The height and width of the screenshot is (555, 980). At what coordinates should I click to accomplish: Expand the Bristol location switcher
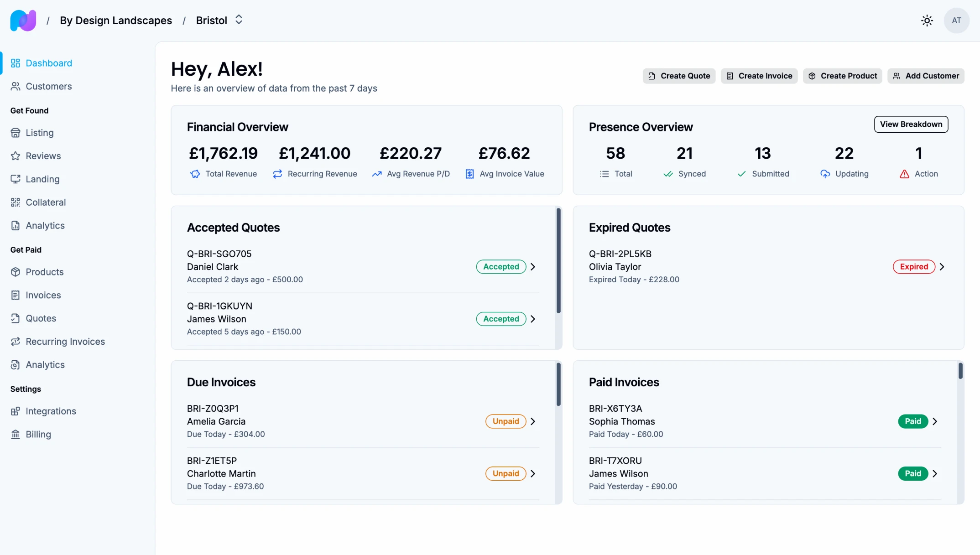click(x=239, y=20)
